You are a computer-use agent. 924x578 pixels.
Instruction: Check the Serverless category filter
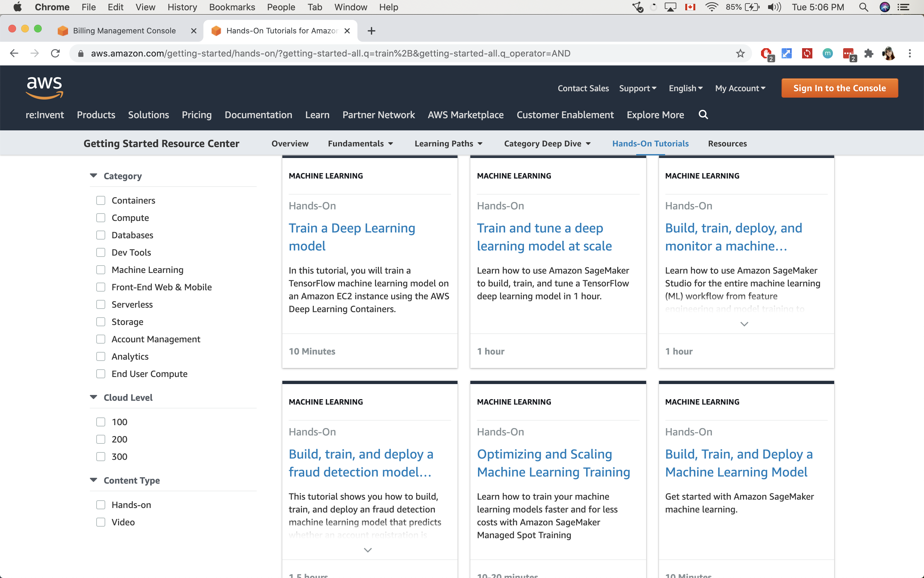[x=101, y=304]
